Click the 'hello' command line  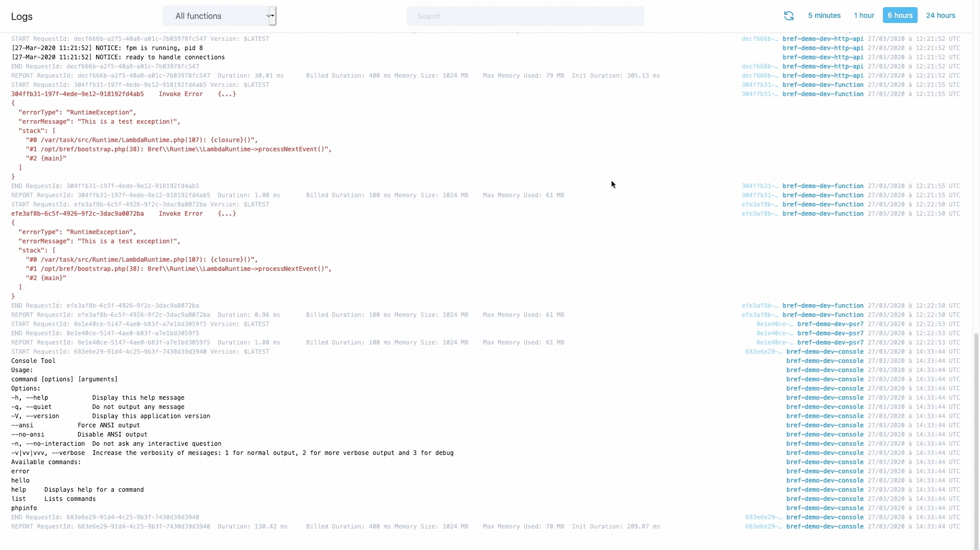[20, 480]
